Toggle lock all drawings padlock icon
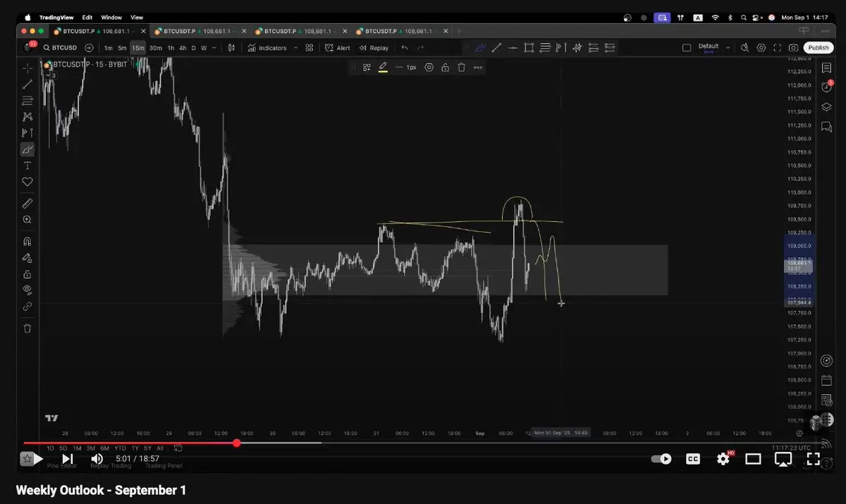The width and height of the screenshot is (846, 504). (x=27, y=273)
